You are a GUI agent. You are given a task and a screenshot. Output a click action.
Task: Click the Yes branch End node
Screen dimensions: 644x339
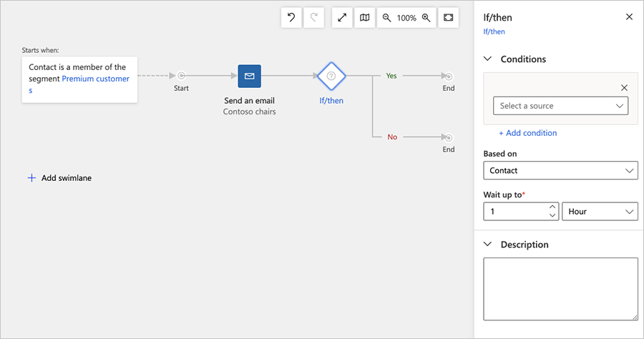(x=448, y=76)
